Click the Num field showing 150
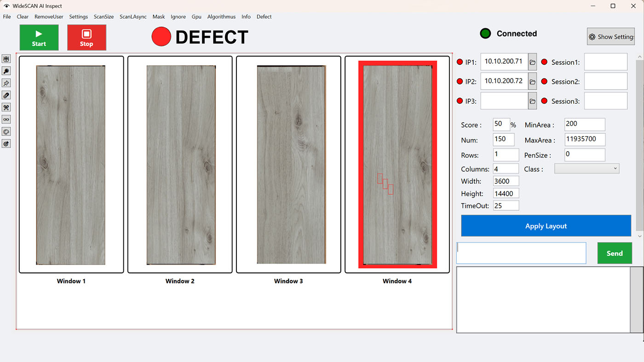 coord(504,140)
